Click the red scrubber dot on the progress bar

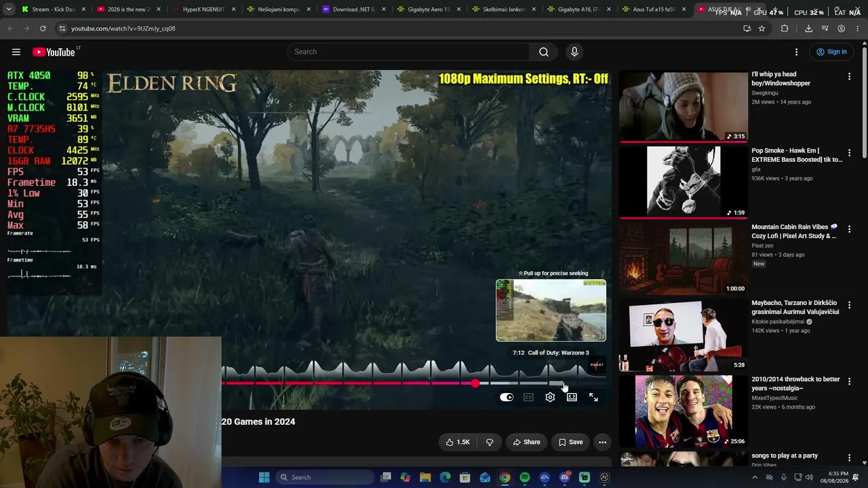click(x=475, y=384)
